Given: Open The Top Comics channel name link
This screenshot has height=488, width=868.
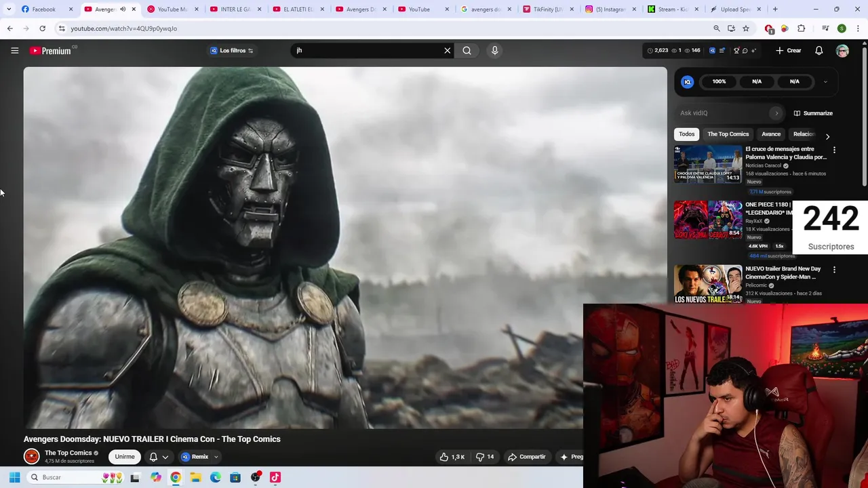Looking at the screenshot, I should 68,453.
